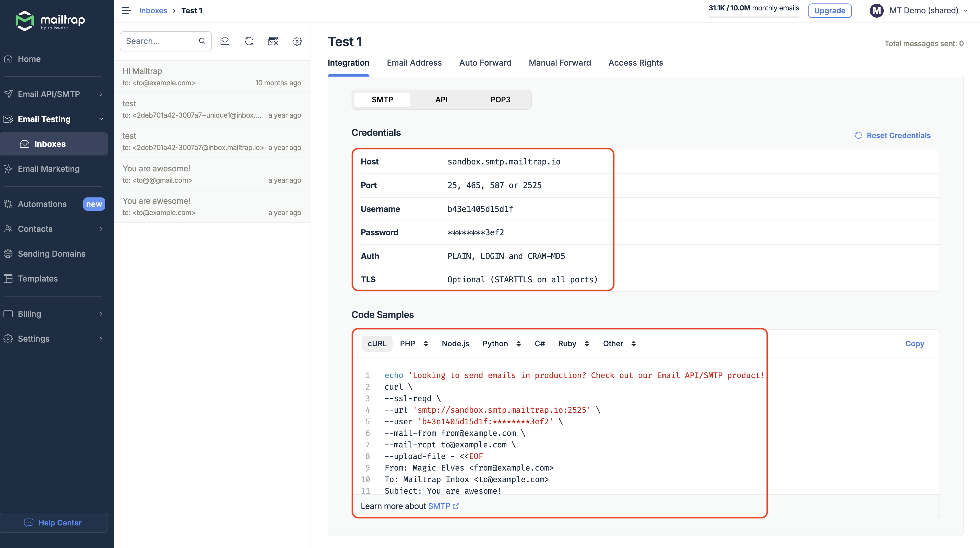Open inbox settings gear icon

pyautogui.click(x=297, y=41)
